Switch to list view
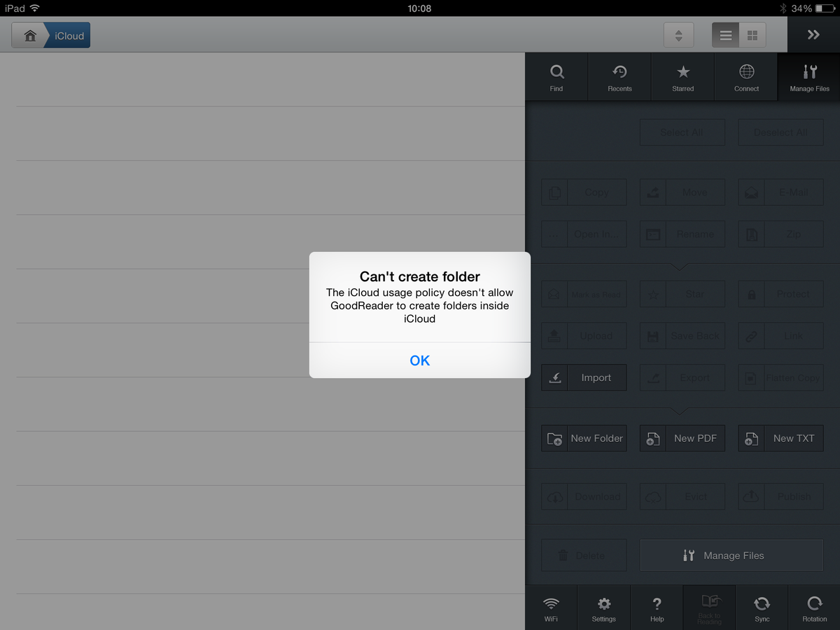This screenshot has height=630, width=840. click(726, 35)
